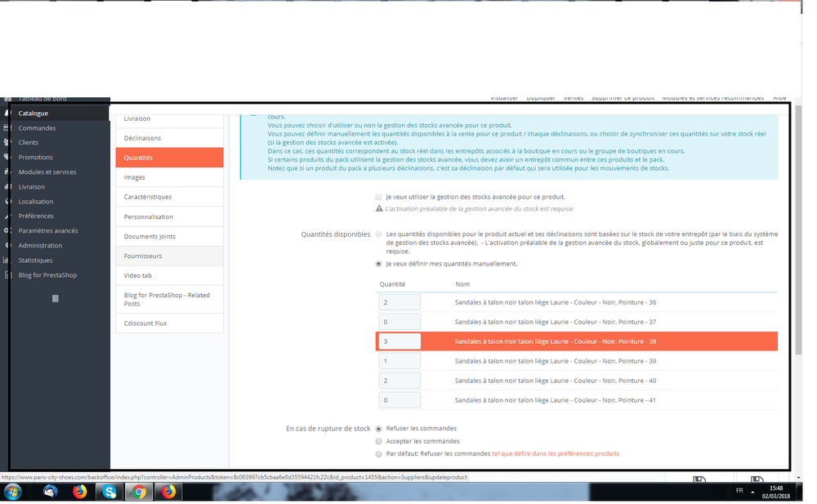817x504 pixels.
Task: Open the Cdiscount Flux tab
Action: click(x=169, y=323)
